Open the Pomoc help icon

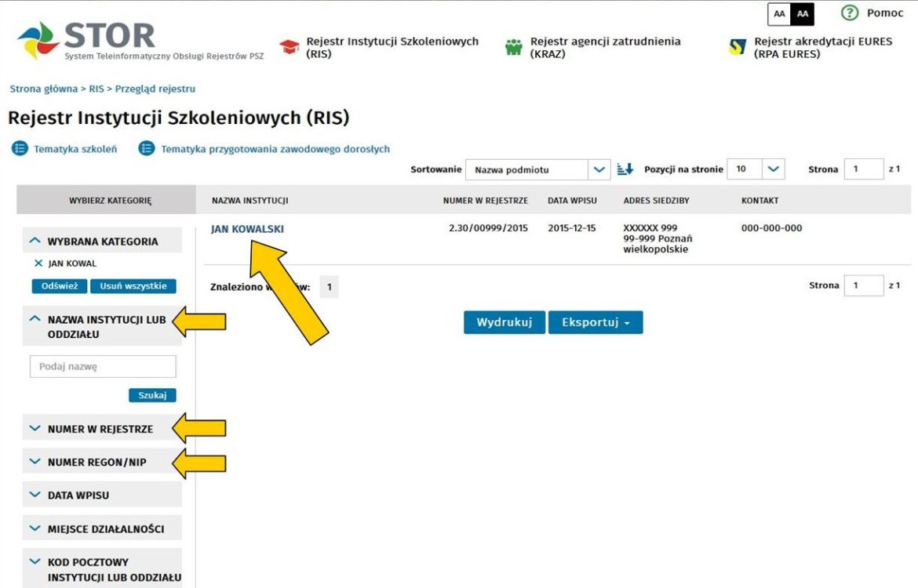(849, 13)
